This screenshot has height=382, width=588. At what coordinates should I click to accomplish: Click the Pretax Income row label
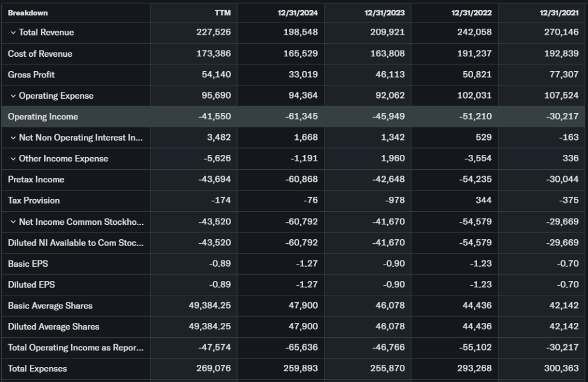coord(36,180)
